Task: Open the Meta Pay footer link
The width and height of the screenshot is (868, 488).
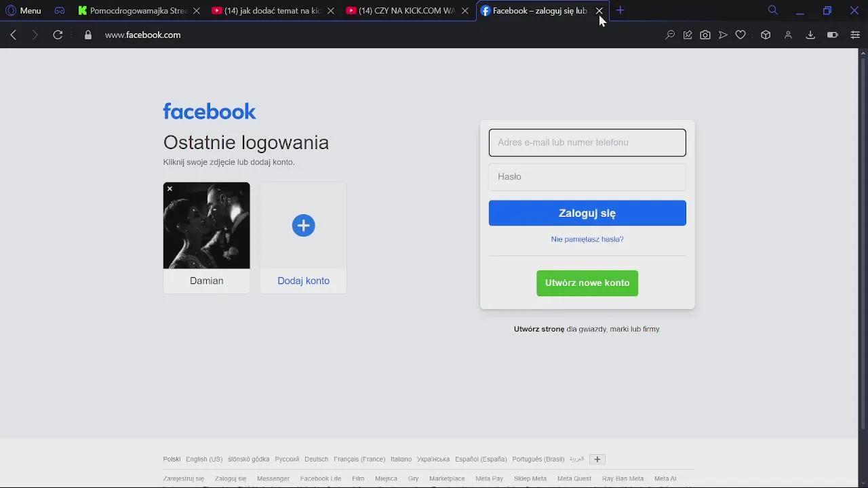Action: click(490, 479)
